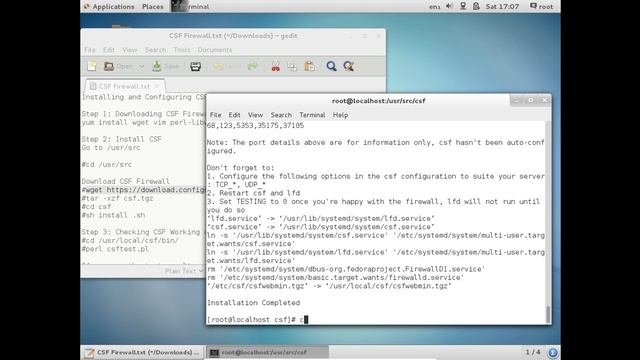This screenshot has height=360, width=640.
Task: Open the terminal Edit menu
Action: [x=234, y=115]
